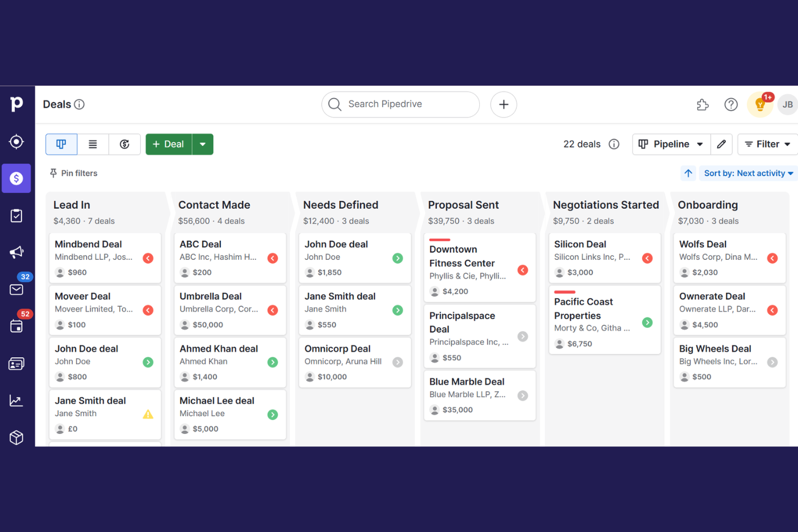798x532 pixels.
Task: Toggle ascending sort order arrow
Action: click(688, 173)
